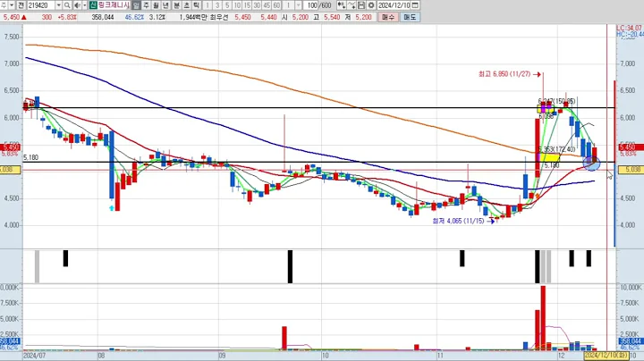The image size is (644, 361).
Task: Click the 최고 6,850 (11/27) high label
Action: 504,74
